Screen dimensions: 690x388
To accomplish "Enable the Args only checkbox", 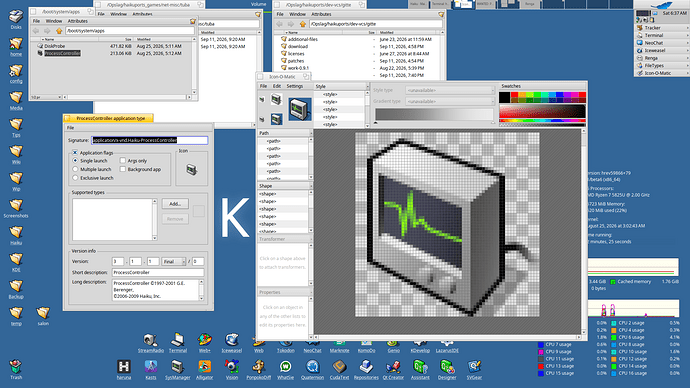I will click(123, 161).
